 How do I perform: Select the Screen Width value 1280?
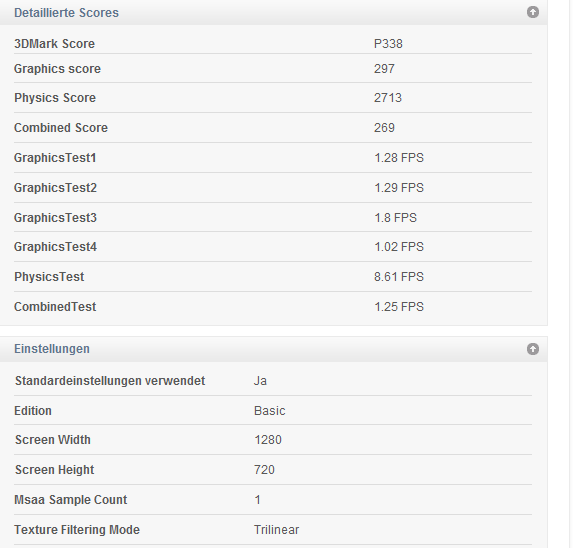268,440
